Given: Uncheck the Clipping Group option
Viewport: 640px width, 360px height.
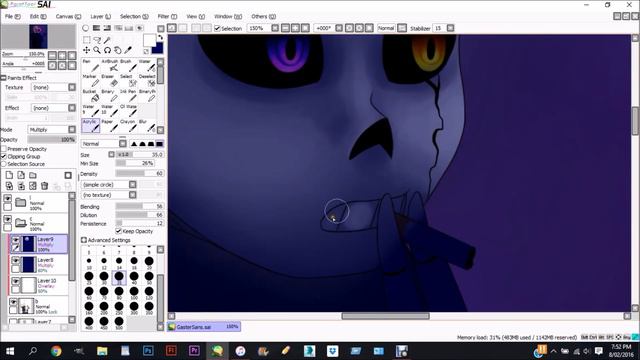Looking at the screenshot, I should click(4, 156).
